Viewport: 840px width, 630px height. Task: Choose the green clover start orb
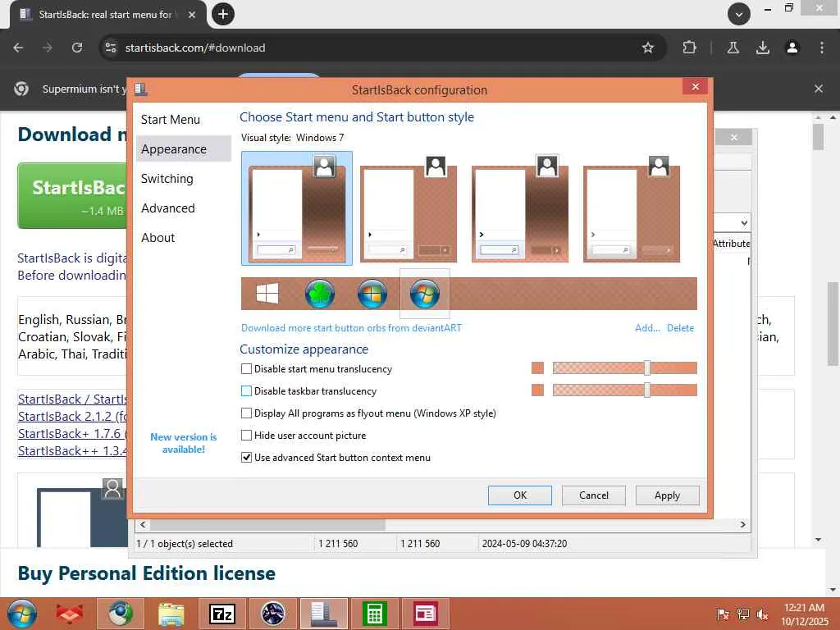pyautogui.click(x=320, y=294)
